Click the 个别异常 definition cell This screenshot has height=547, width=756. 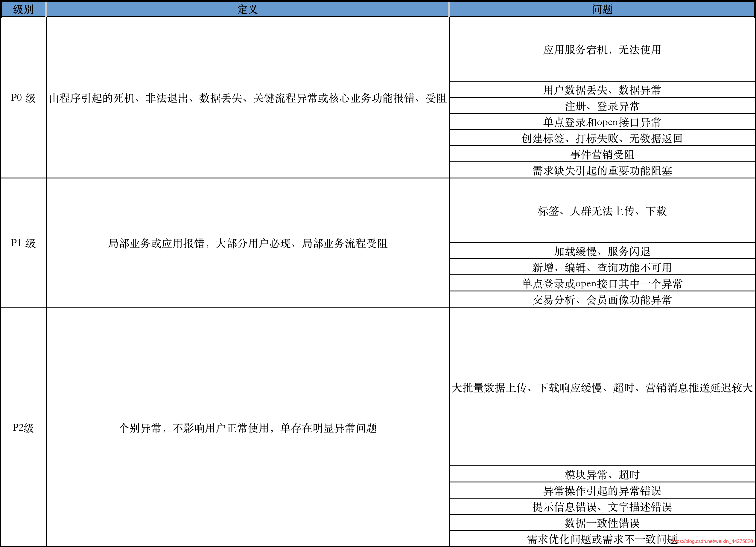tap(247, 428)
